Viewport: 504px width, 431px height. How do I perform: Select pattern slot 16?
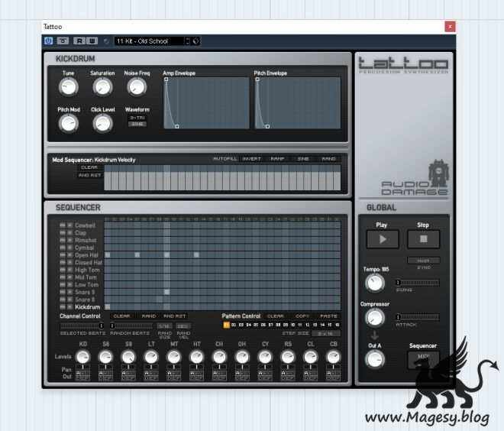pos(338,326)
